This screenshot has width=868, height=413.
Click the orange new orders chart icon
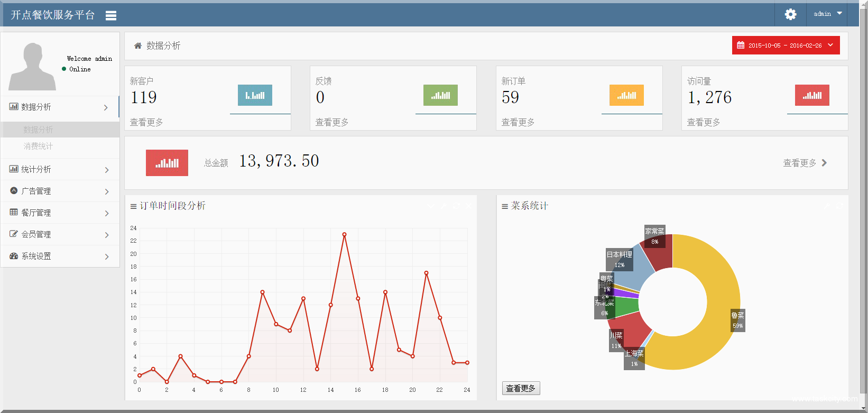pyautogui.click(x=626, y=95)
